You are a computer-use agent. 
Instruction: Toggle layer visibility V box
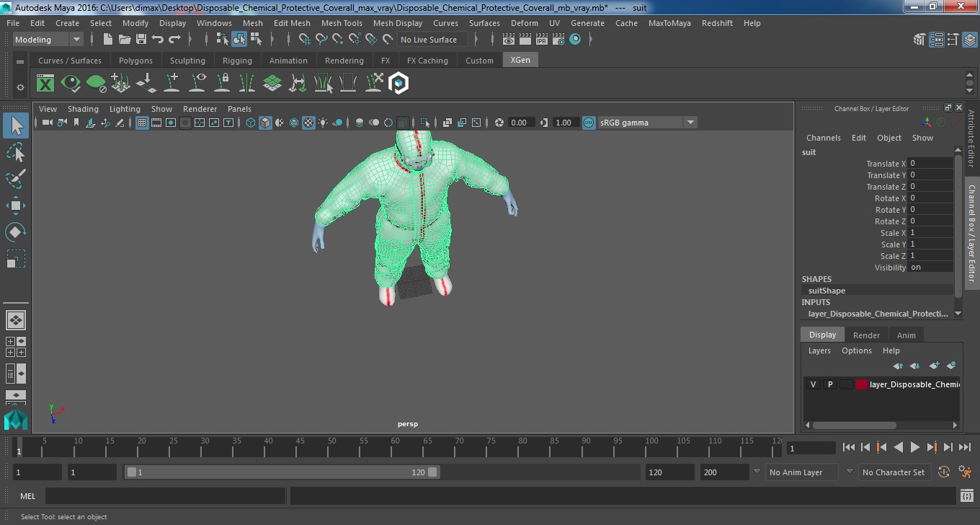tap(813, 384)
